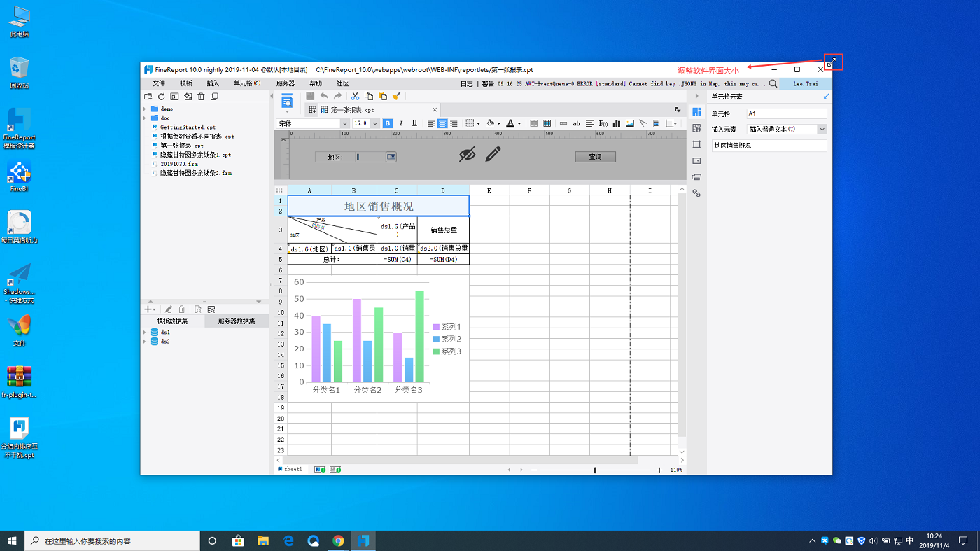Insert an image into the cell
Screen dimensions: 980x551
point(630,123)
